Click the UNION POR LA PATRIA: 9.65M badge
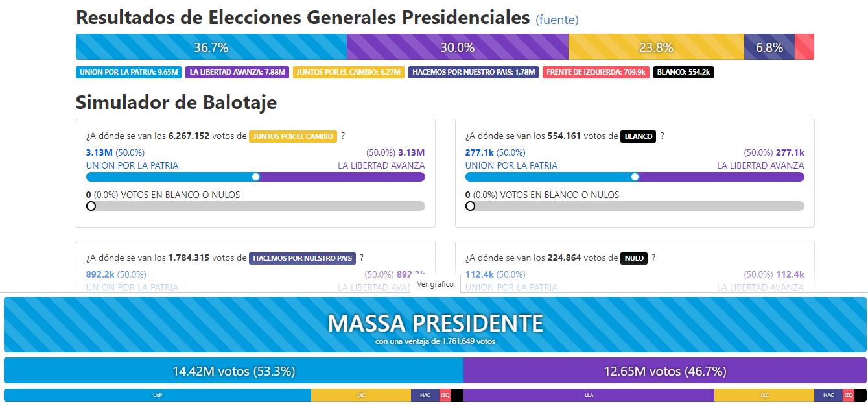 (129, 72)
